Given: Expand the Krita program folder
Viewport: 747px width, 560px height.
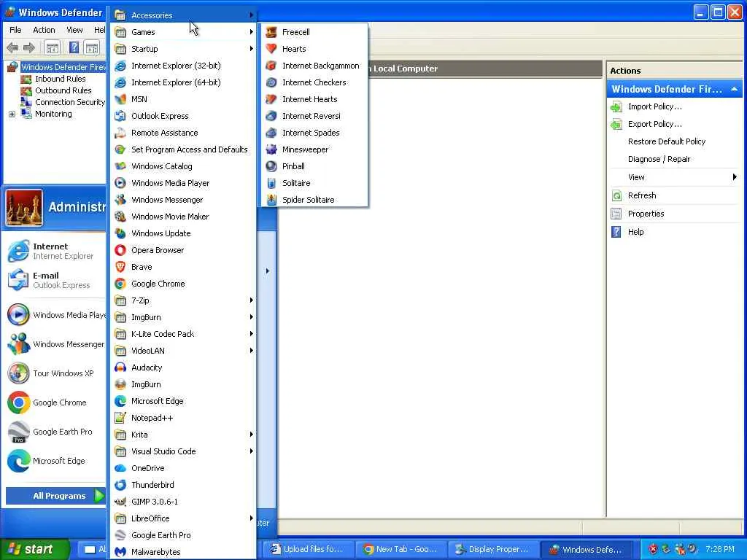Looking at the screenshot, I should (184, 435).
